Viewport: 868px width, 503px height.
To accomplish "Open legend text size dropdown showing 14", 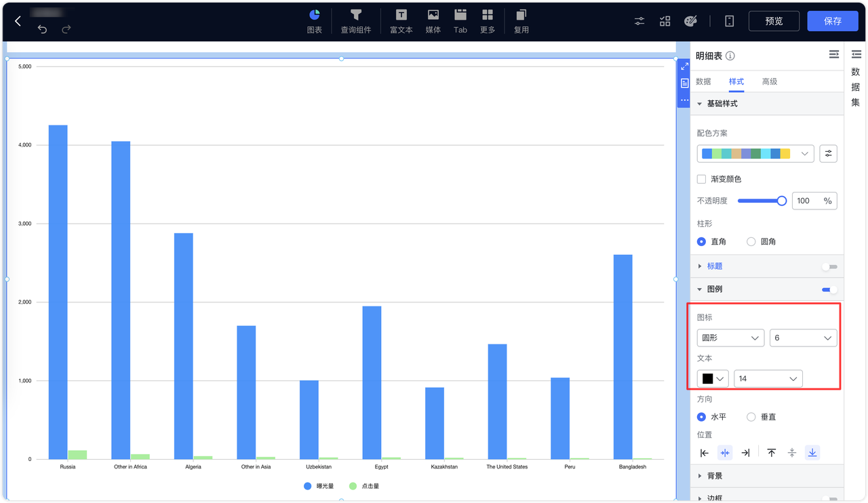I will 768,379.
